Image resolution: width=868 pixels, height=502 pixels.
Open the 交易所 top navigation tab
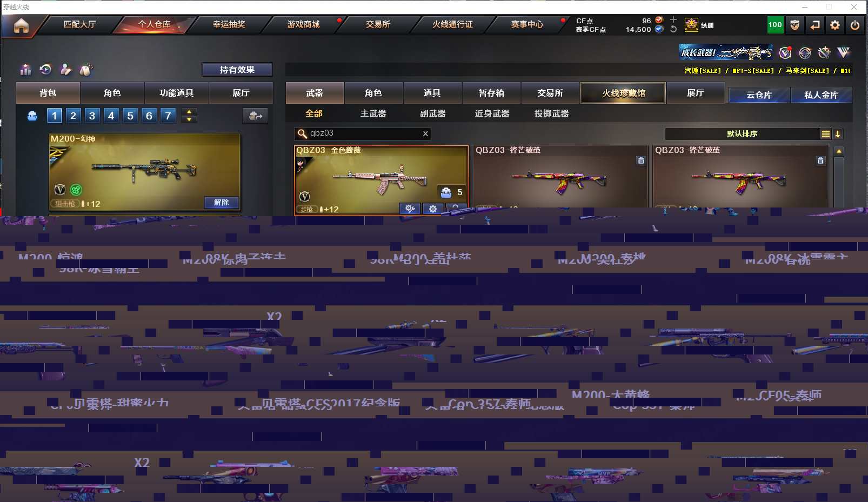pyautogui.click(x=378, y=24)
